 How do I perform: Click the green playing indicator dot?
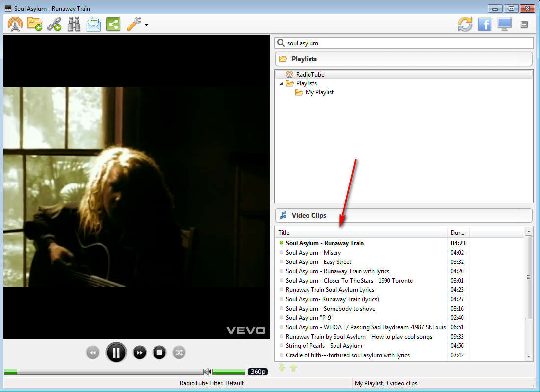click(282, 243)
